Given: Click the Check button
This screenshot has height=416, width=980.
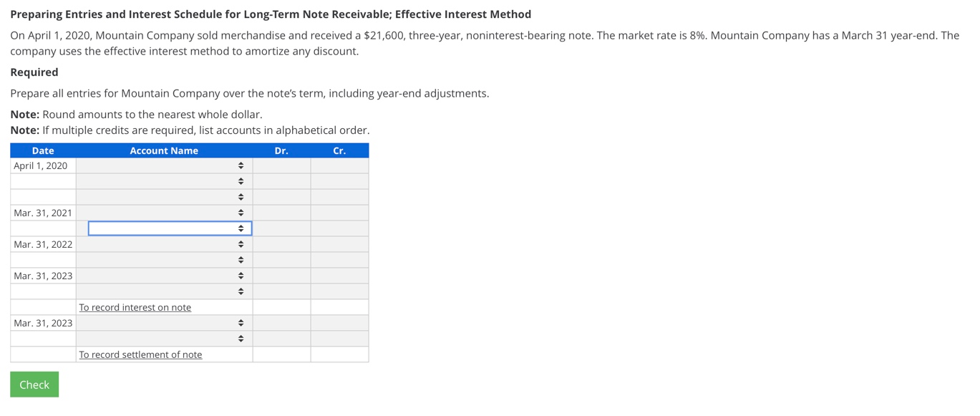Looking at the screenshot, I should pos(34,384).
